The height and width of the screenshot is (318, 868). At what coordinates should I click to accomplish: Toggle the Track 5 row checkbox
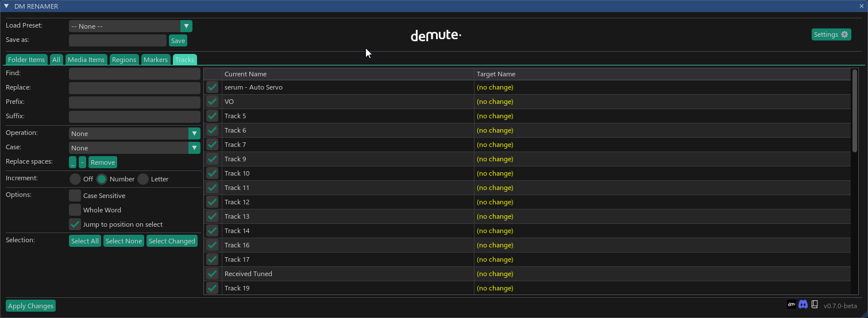213,116
